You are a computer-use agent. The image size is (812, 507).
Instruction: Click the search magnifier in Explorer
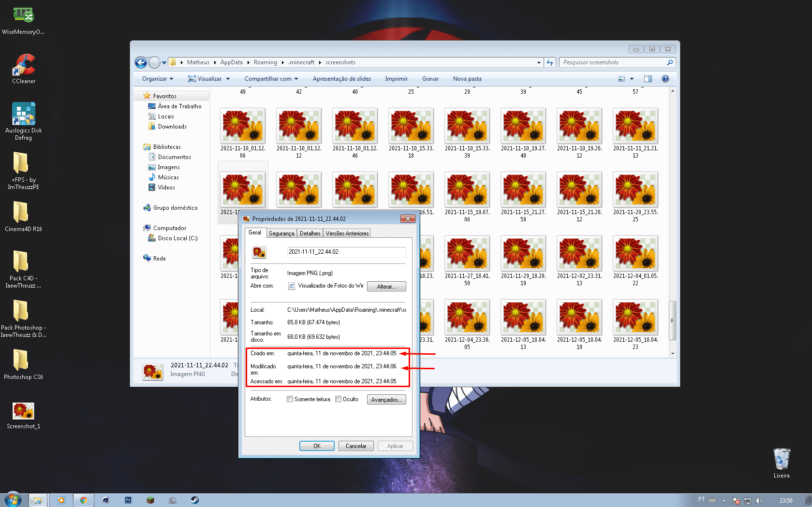[x=670, y=62]
